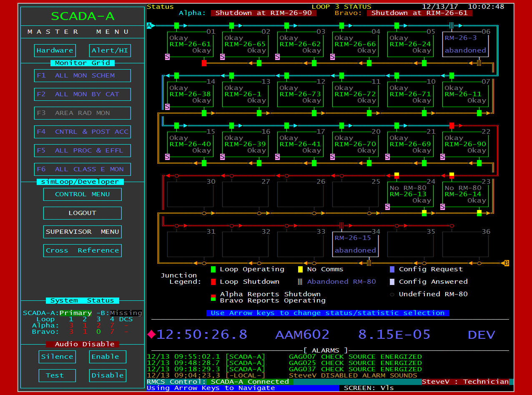The image size is (532, 395).
Task: Click the S marker on monitor RIM-26-90
Action: coord(443,157)
